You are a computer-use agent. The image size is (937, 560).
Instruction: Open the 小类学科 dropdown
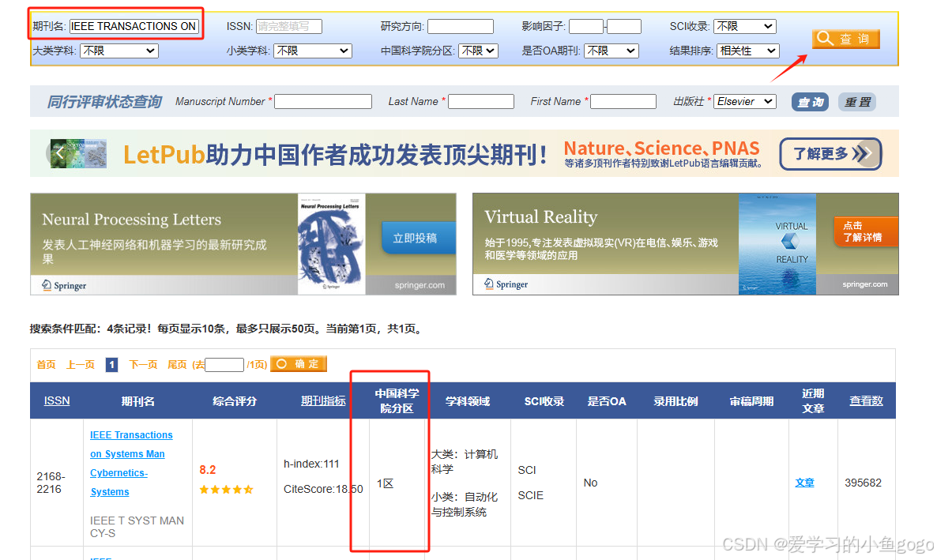313,51
